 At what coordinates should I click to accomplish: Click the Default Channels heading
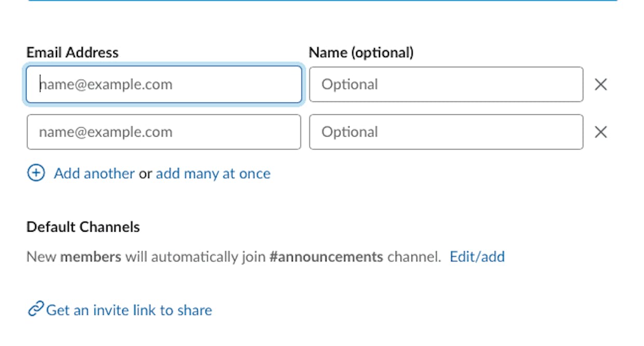point(83,227)
